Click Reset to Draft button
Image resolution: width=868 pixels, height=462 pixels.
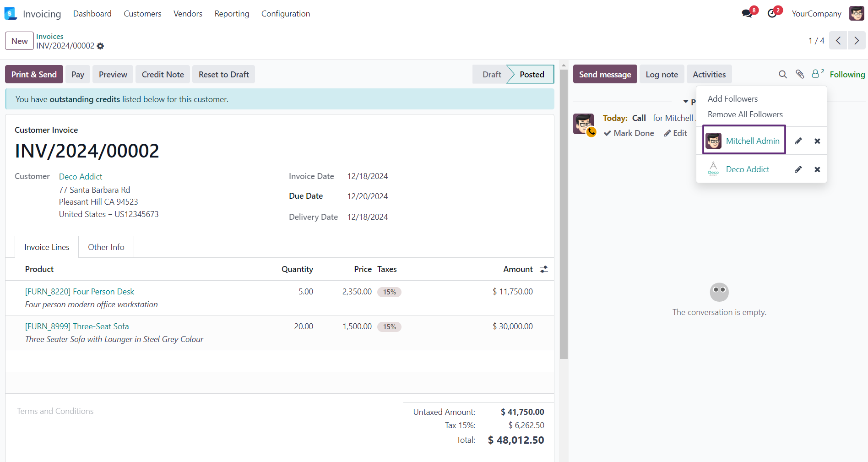coord(224,74)
